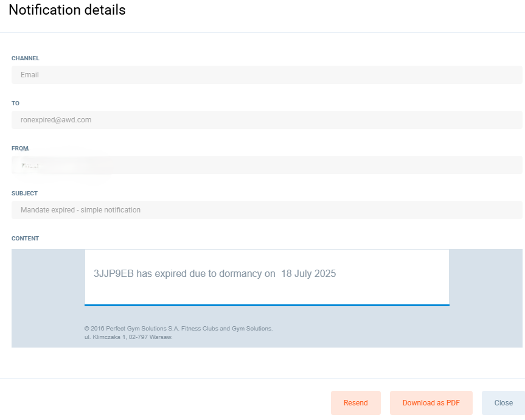Screen dimensions: 525x420
Task: Click the CONTENT section label
Action: click(x=25, y=239)
